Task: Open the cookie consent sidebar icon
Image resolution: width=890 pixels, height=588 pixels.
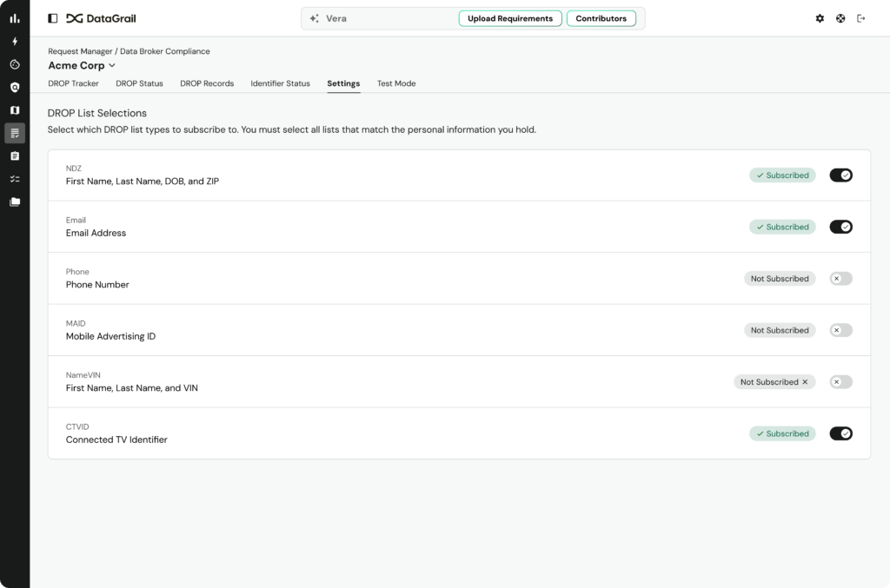Action: [x=15, y=64]
